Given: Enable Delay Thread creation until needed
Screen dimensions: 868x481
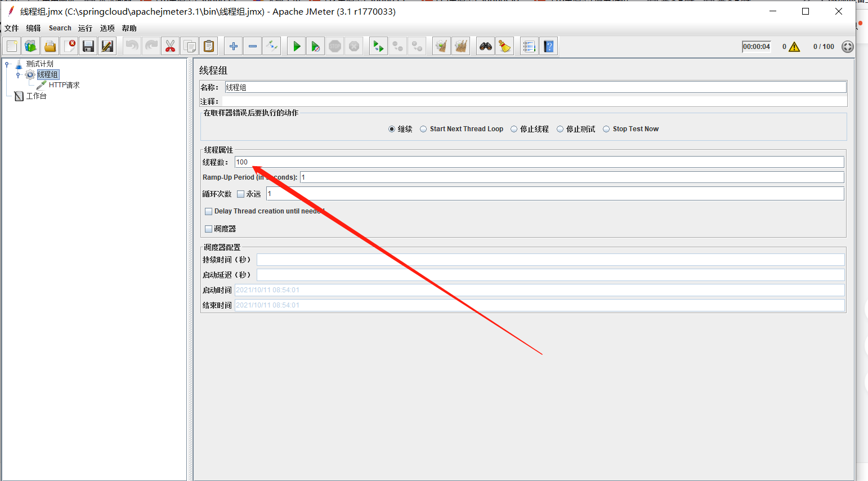Looking at the screenshot, I should pyautogui.click(x=209, y=211).
